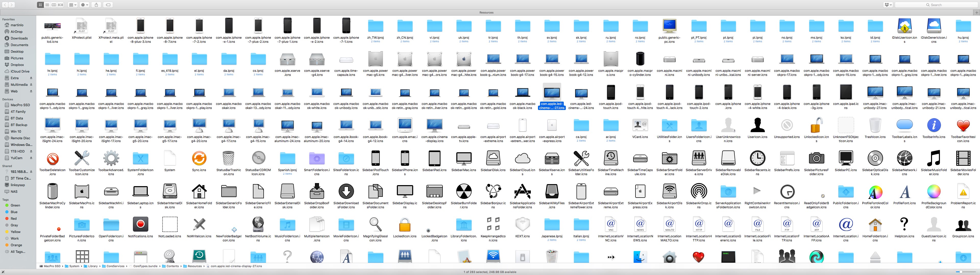The height and width of the screenshot is (275, 980).
Task: Click the ToolbarDeleteIcon.icns red prohibited icon
Action: tap(53, 158)
